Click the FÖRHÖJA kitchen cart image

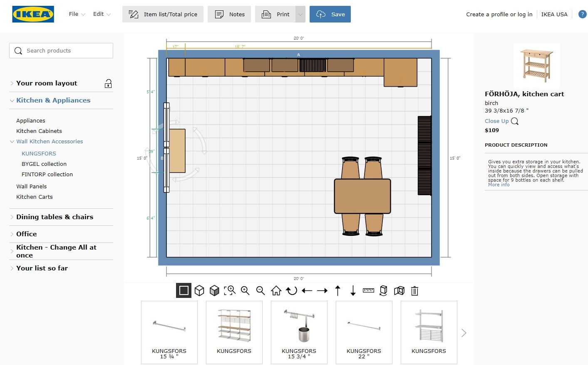click(536, 65)
